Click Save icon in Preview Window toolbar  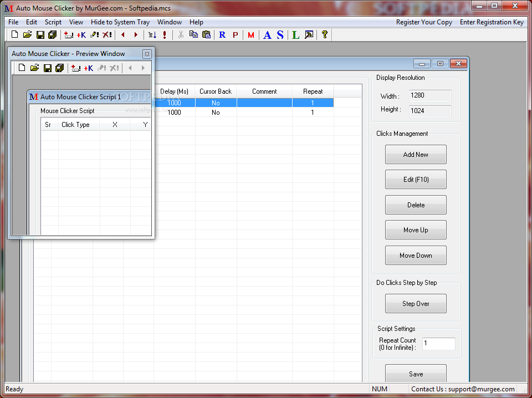48,68
